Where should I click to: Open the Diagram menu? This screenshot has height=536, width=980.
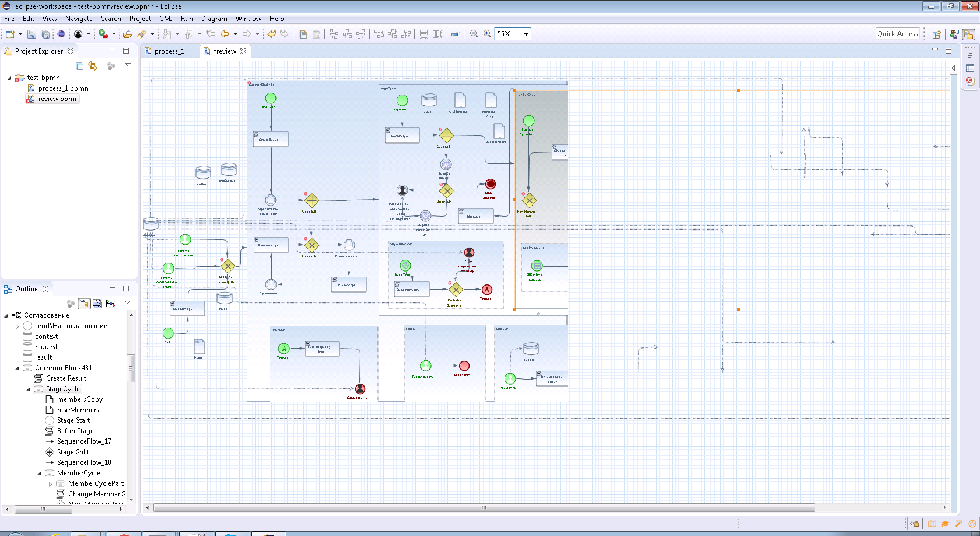(214, 19)
